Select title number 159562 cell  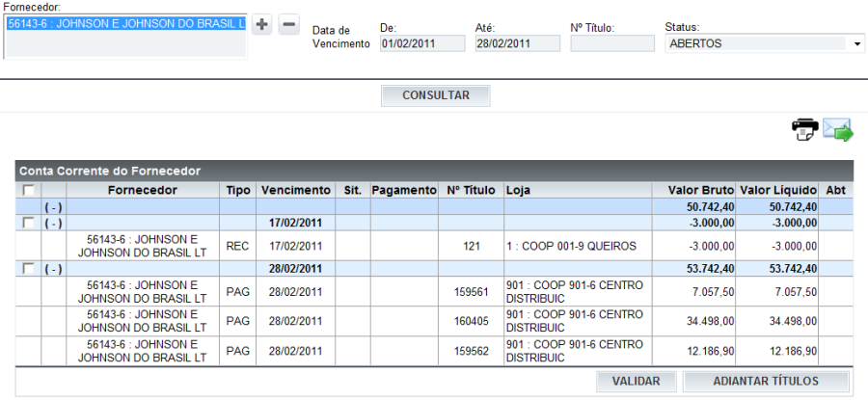pos(471,351)
